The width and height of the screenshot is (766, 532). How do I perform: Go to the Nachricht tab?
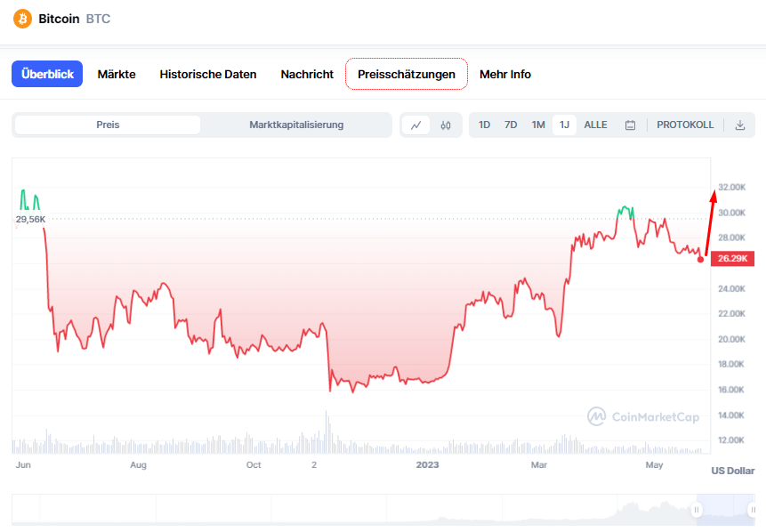click(x=307, y=74)
